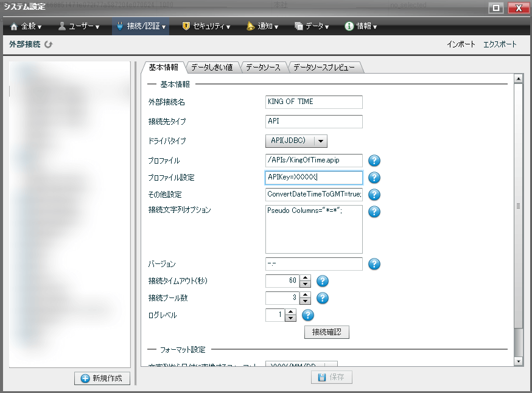Click the 新規作成 button
Viewport: 532px width, 393px height.
(x=102, y=378)
